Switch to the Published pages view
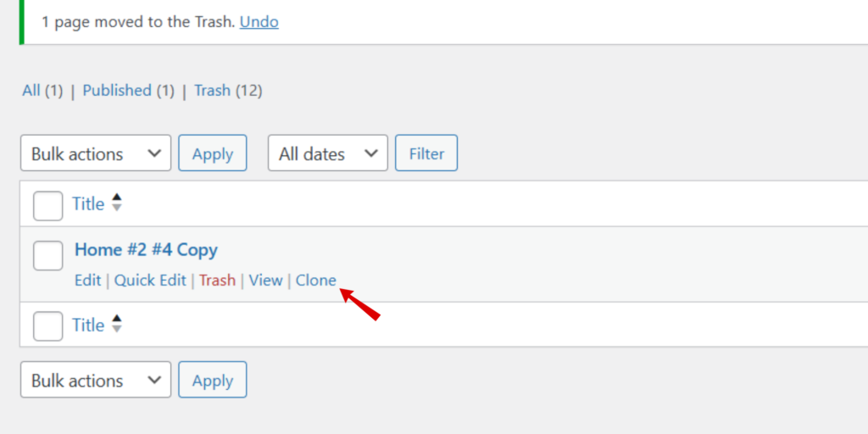 coord(117,90)
